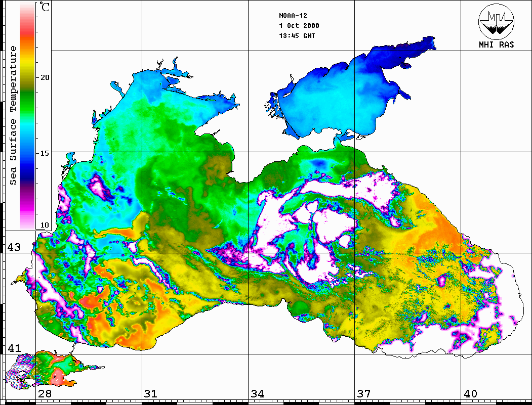Click the '1 Oct 2000' date text
The height and width of the screenshot is (405, 532).
(299, 26)
